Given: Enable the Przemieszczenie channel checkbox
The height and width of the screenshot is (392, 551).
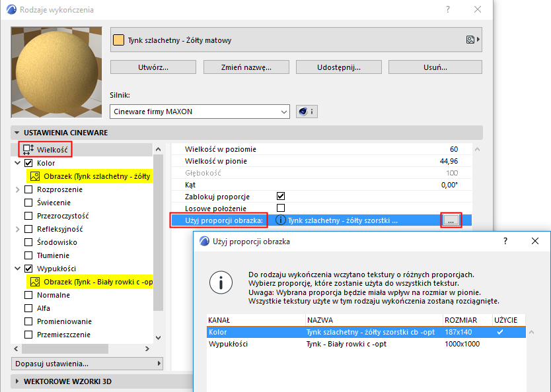Looking at the screenshot, I should click(x=28, y=335).
